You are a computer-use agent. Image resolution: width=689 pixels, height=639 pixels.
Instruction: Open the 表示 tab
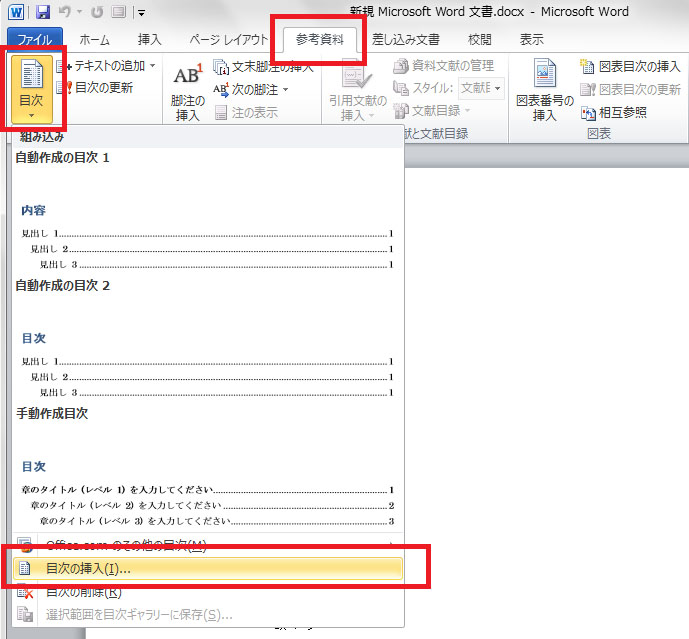tap(532, 40)
